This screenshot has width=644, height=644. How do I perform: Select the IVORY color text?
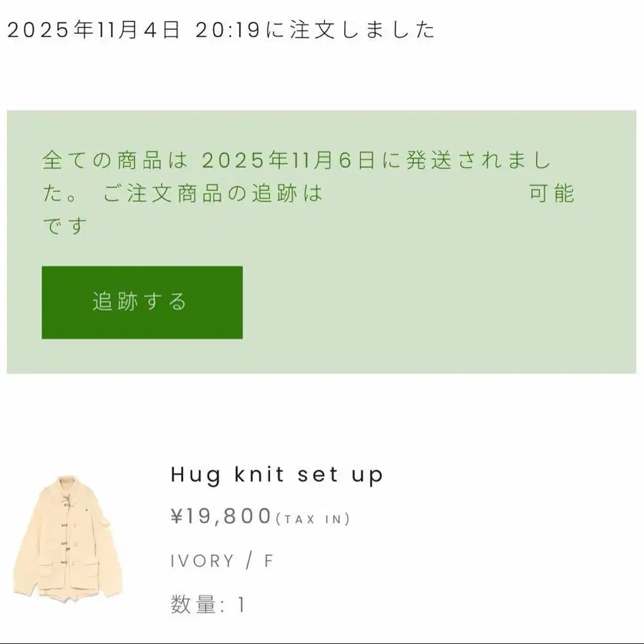coord(203,561)
